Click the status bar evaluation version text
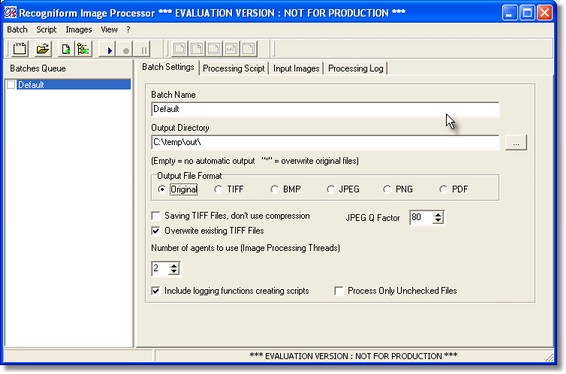Image resolution: width=566 pixels, height=374 pixels. tap(354, 356)
